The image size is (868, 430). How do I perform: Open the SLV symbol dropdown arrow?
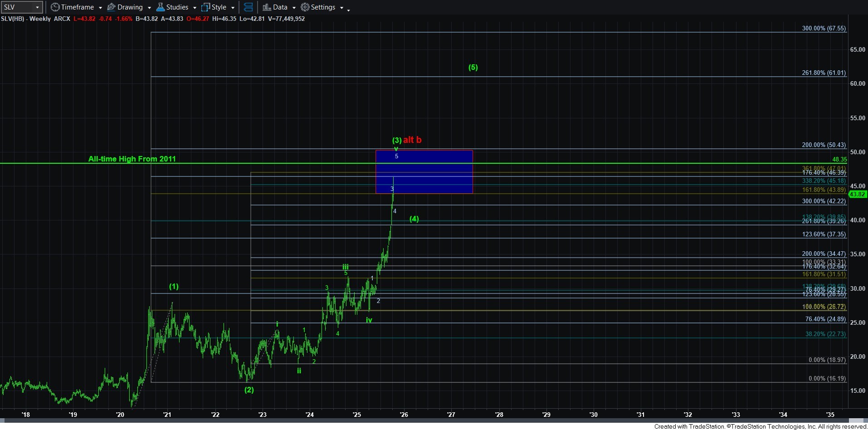pyautogui.click(x=37, y=7)
